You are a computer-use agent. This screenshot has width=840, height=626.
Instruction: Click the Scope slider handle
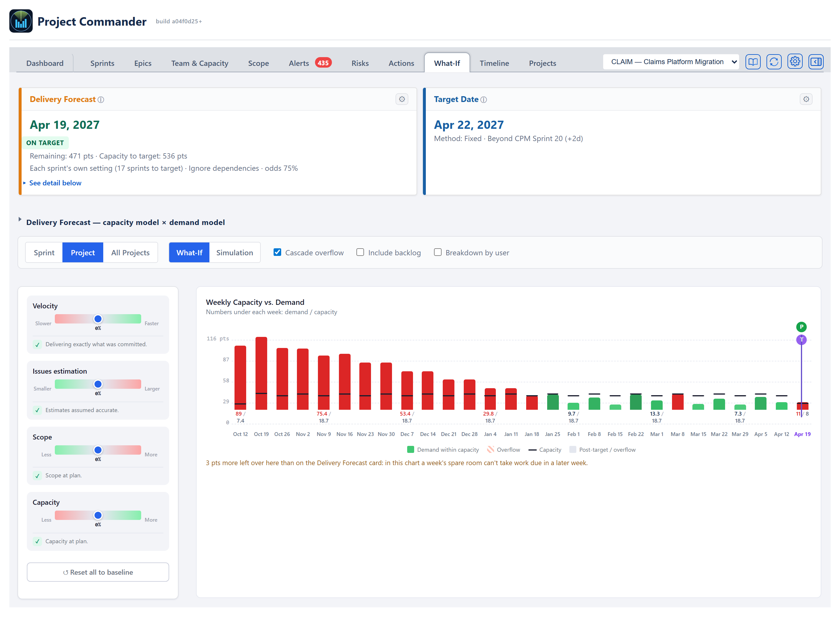(98, 450)
